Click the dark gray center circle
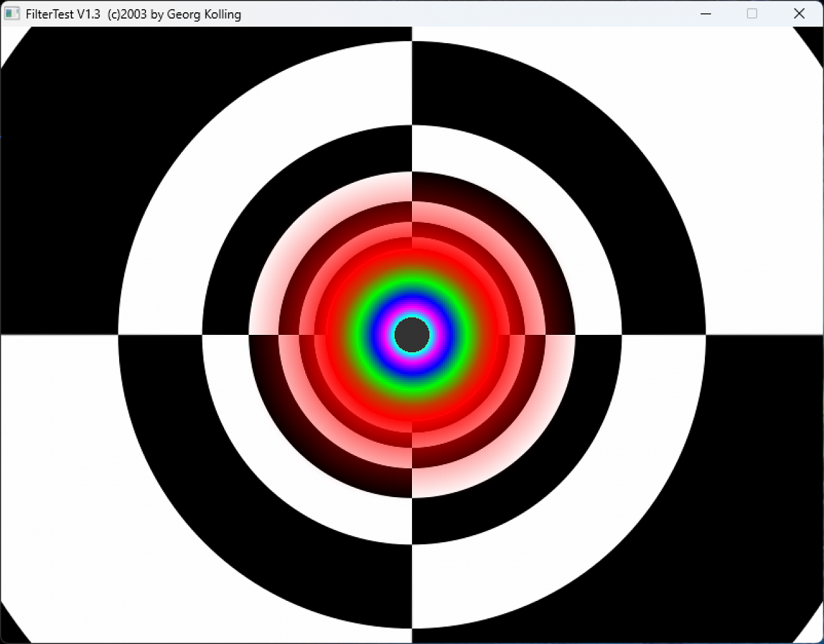The image size is (824, 644). [x=412, y=335]
